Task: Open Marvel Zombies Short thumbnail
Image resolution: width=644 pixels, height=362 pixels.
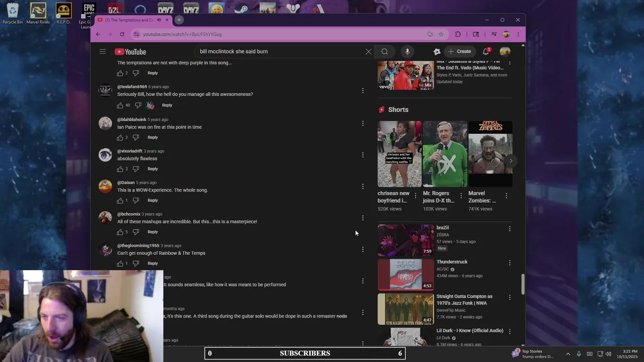Action: [x=491, y=154]
